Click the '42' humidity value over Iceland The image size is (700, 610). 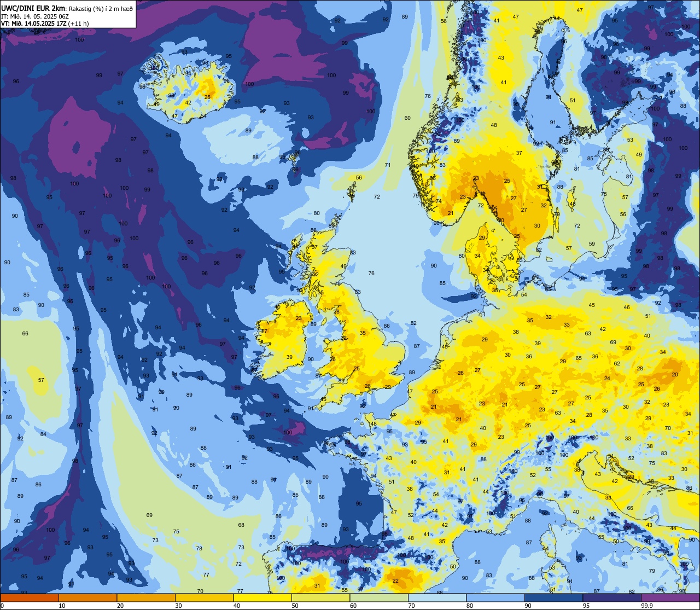188,102
